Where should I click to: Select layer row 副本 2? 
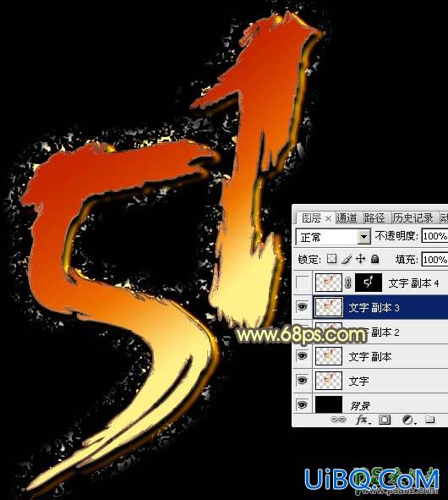(x=370, y=332)
